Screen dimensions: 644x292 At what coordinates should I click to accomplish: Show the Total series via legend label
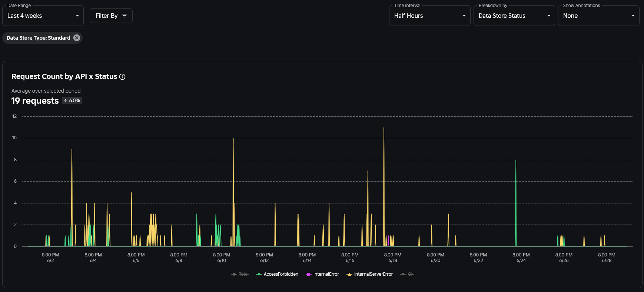tap(244, 274)
